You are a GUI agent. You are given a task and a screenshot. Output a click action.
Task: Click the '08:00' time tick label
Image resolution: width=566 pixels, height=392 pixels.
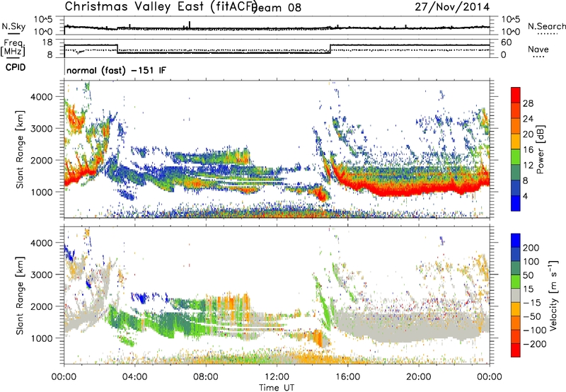205,377
